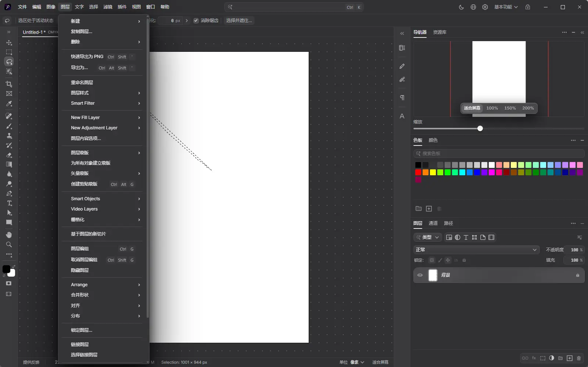Image resolution: width=588 pixels, height=367 pixels.
Task: Select the Move tool
Action: (x=9, y=43)
